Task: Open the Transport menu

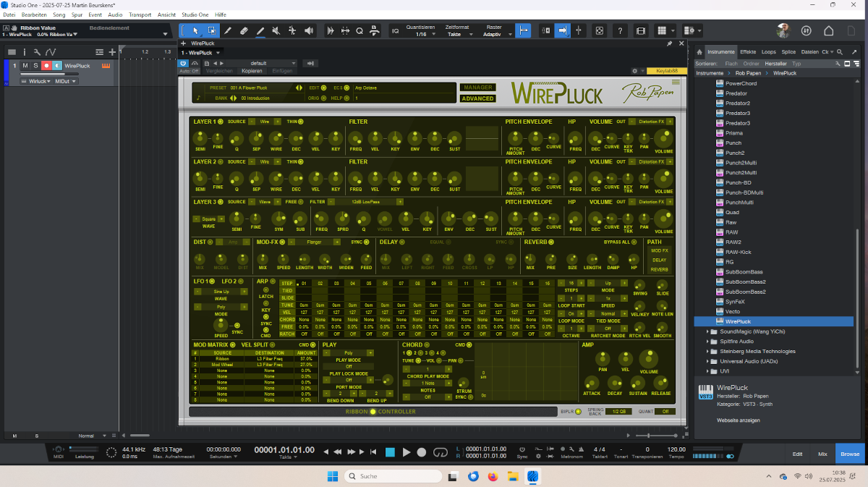Action: 140,14
